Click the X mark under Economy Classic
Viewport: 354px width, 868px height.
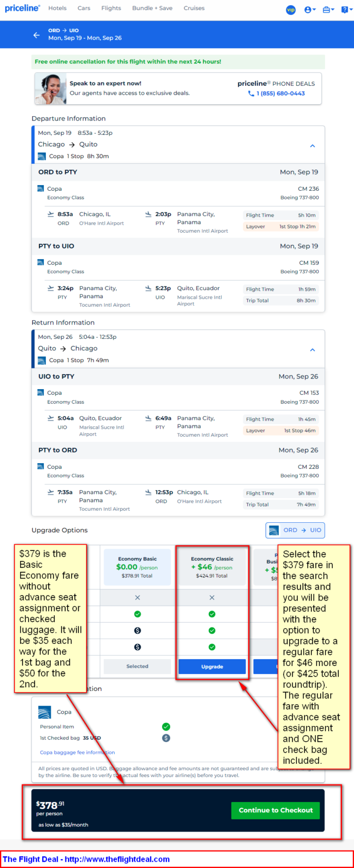coord(212,597)
